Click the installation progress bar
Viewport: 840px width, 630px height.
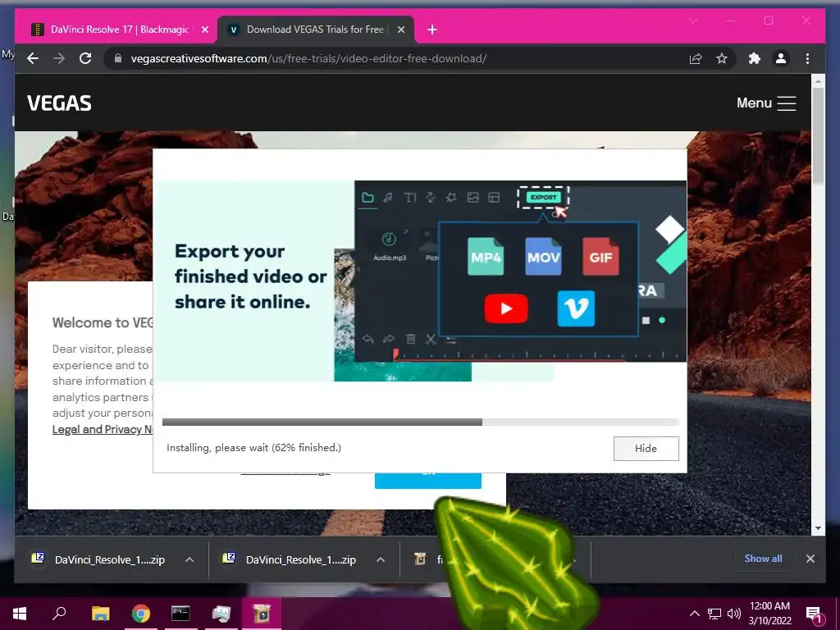[x=421, y=422]
